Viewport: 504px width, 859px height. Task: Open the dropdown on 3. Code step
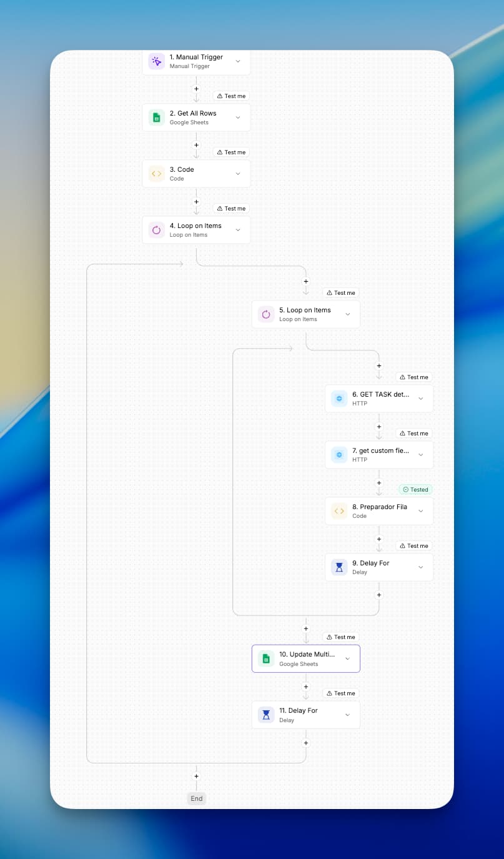click(x=238, y=174)
